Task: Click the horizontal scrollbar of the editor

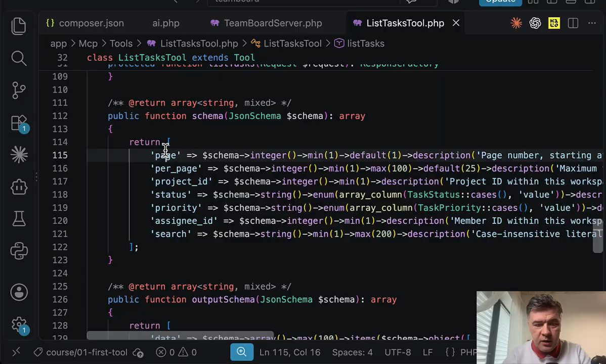Action: click(x=180, y=335)
